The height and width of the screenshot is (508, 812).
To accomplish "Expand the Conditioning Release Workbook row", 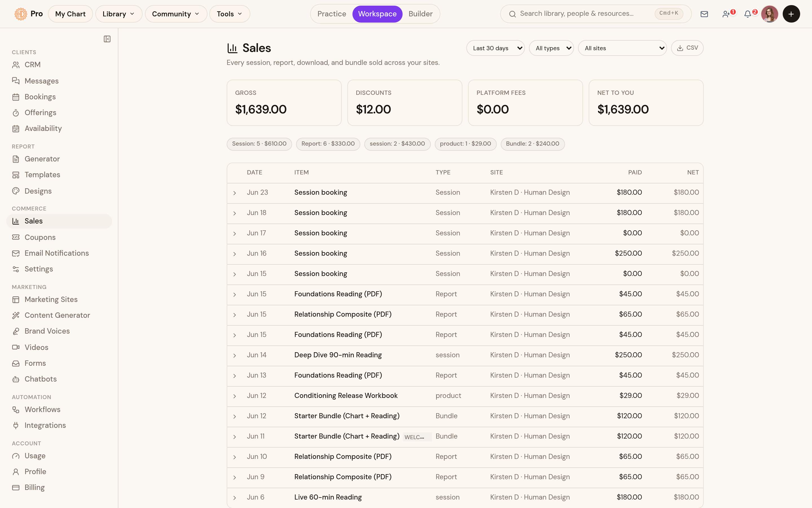I will pyautogui.click(x=235, y=396).
